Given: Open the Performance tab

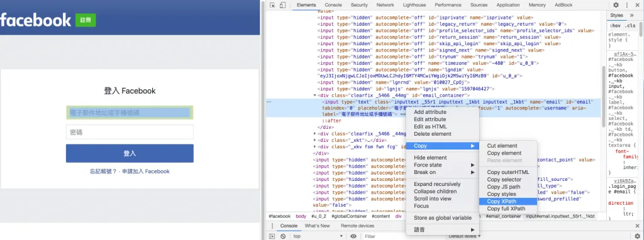Looking at the screenshot, I should (448, 5).
